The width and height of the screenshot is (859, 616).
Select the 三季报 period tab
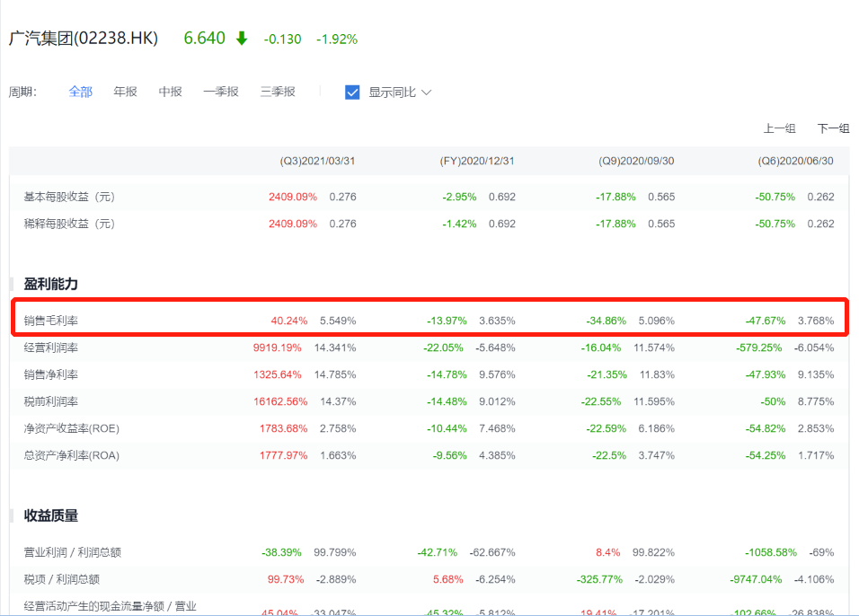pyautogui.click(x=278, y=92)
